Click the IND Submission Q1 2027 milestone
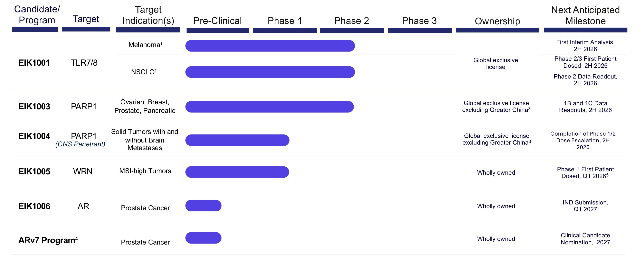This screenshot has width=644, height=266. (x=585, y=206)
